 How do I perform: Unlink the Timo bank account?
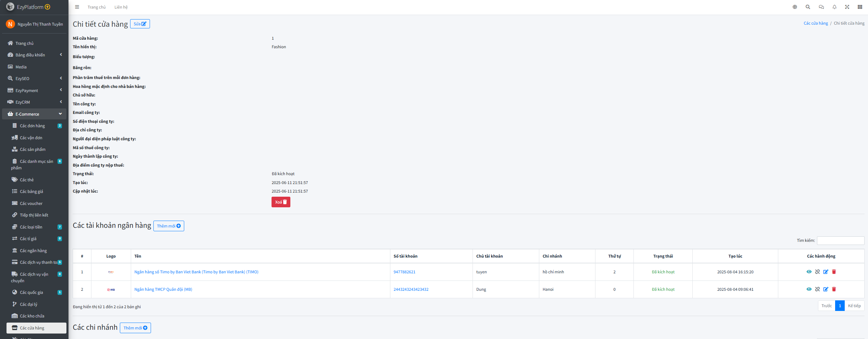point(817,272)
